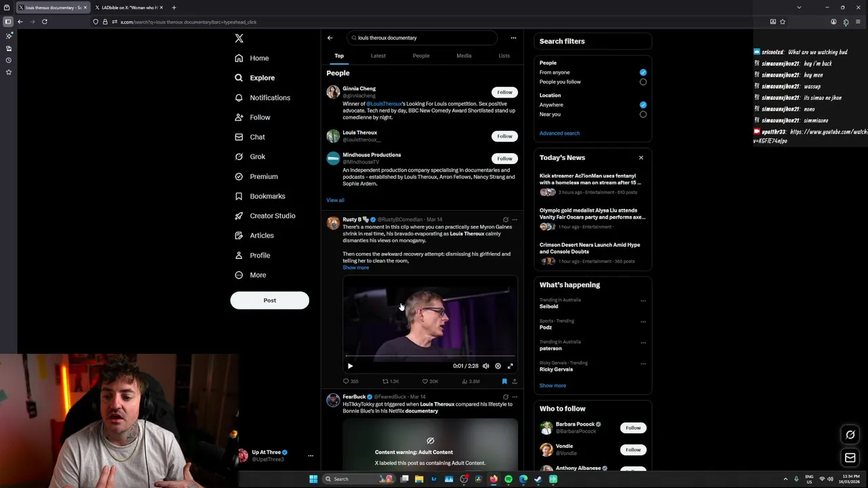
Task: Follow Barbara Pocock
Action: pos(633,428)
